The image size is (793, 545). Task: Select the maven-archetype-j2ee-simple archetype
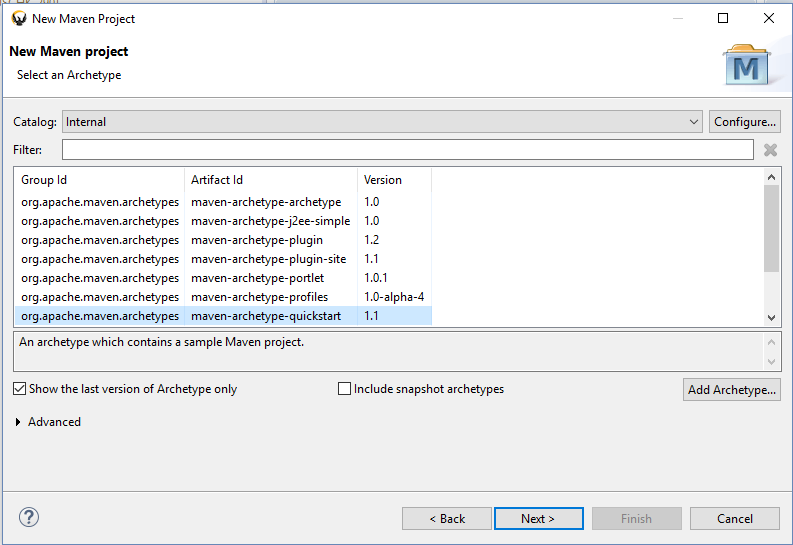click(x=270, y=221)
